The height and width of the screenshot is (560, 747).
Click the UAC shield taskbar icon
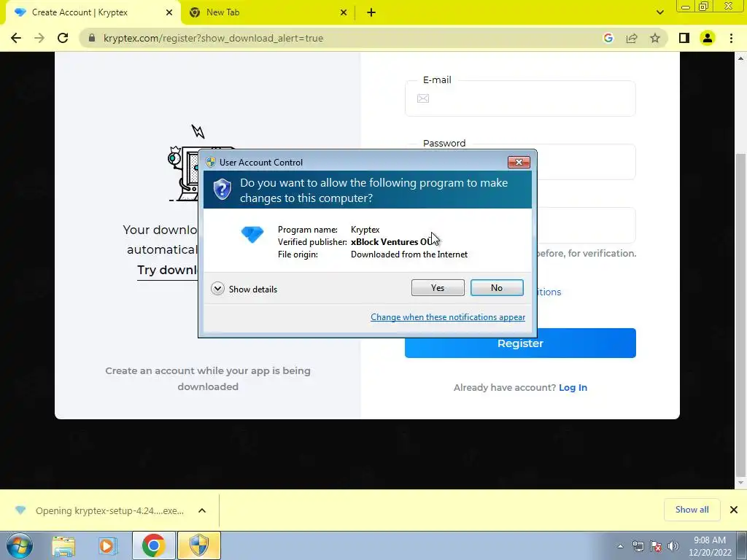(199, 545)
